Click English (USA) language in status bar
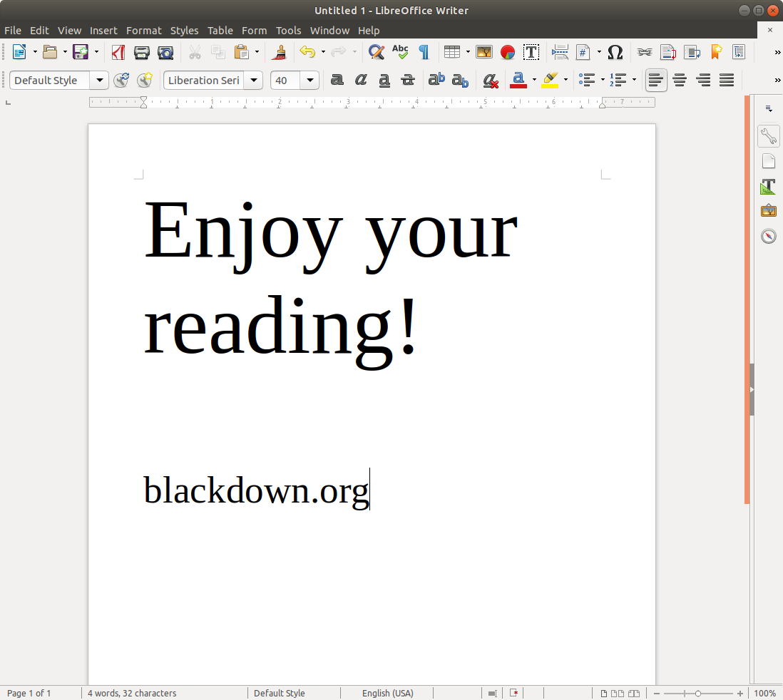 387,693
